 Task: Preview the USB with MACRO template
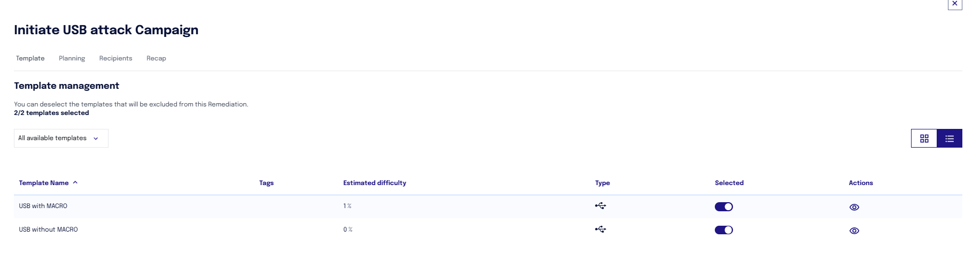(854, 207)
